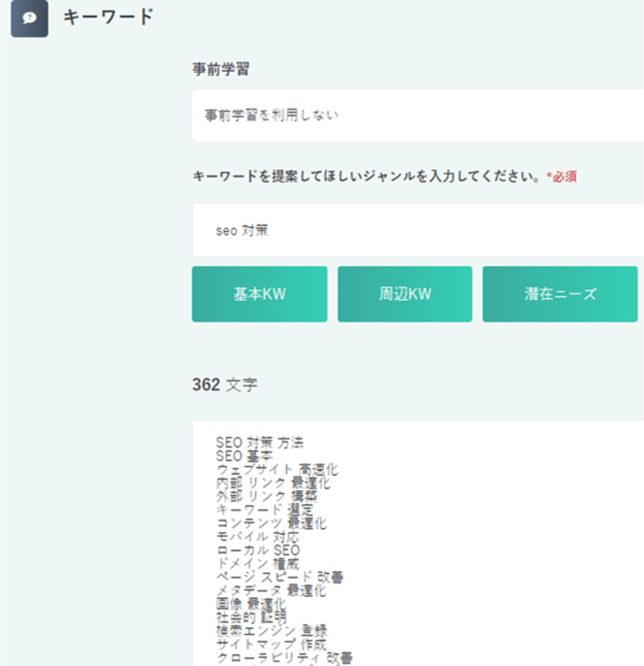Select result line 'モバイル 対応'
This screenshot has width=644, height=666.
[x=258, y=536]
